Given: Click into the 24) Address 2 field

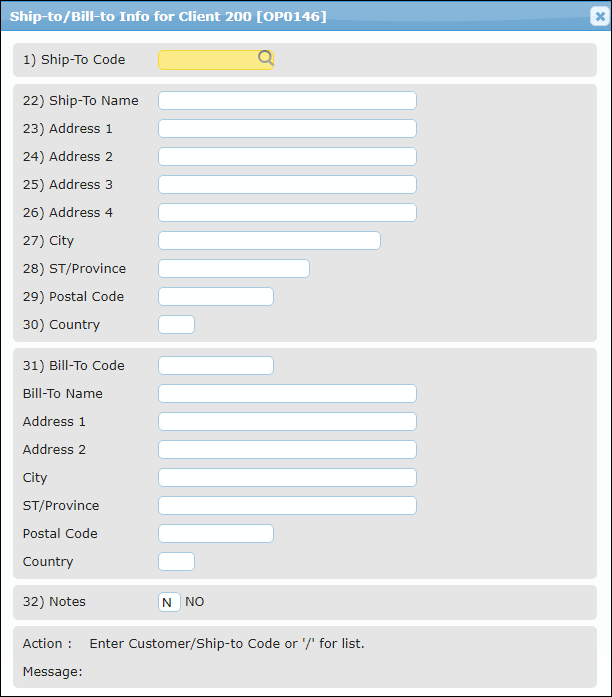Looking at the screenshot, I should click(x=287, y=156).
